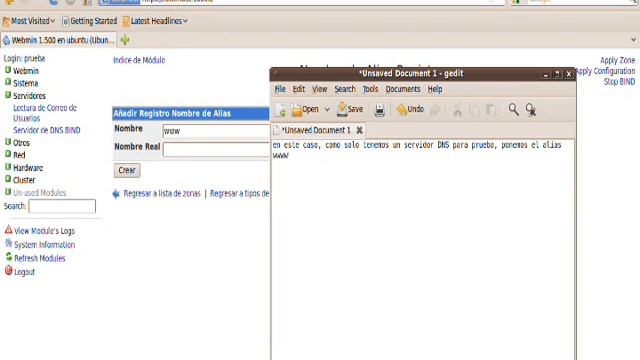
Task: Expand the Red category in sidebar
Action: [x=19, y=155]
